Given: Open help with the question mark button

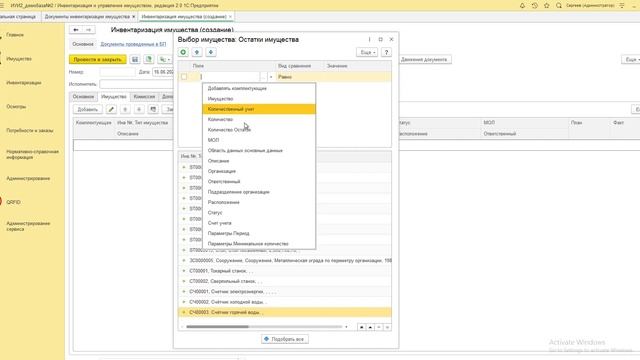Looking at the screenshot, I should pyautogui.click(x=386, y=52).
